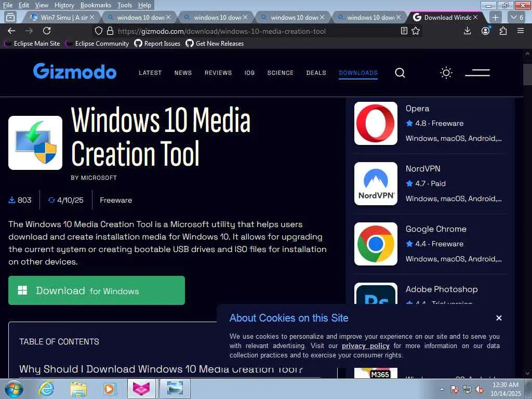Open Gizmodo site hamburger menu
532x399 pixels.
coord(477,73)
